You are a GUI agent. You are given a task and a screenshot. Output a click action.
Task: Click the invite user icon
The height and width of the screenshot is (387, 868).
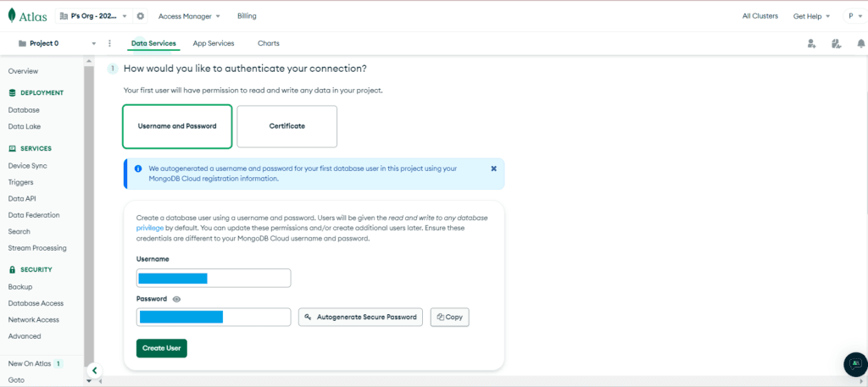click(x=811, y=43)
